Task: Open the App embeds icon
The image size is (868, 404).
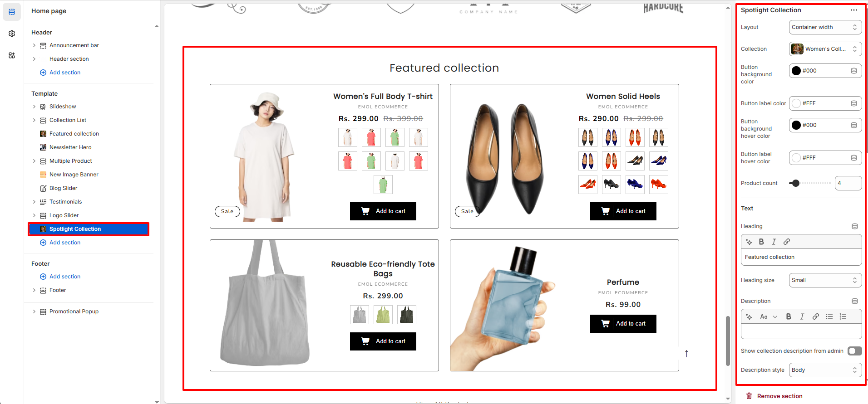Action: [12, 55]
